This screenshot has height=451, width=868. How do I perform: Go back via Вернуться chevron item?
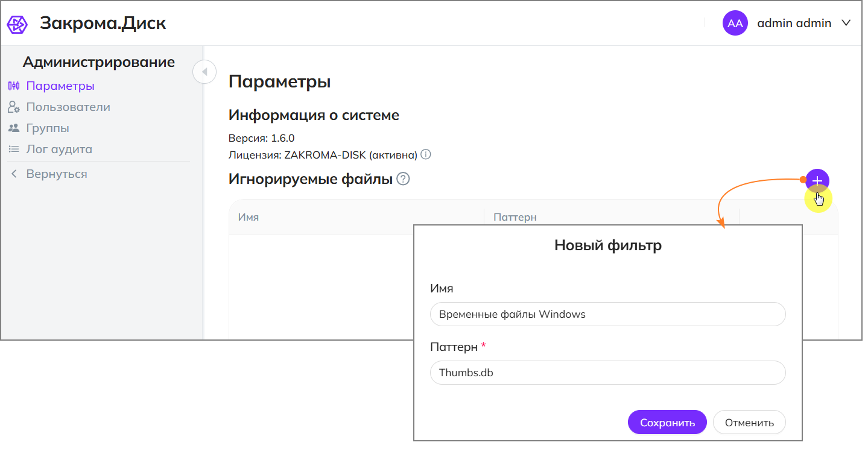(x=48, y=174)
